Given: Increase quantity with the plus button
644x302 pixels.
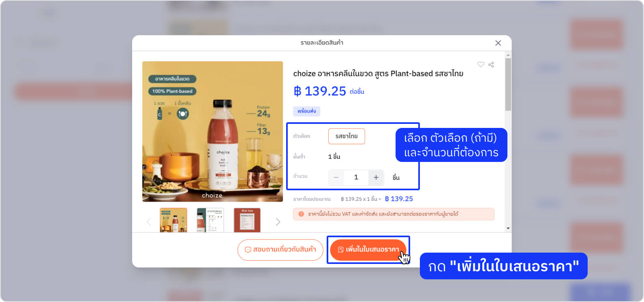Looking at the screenshot, I should [376, 177].
